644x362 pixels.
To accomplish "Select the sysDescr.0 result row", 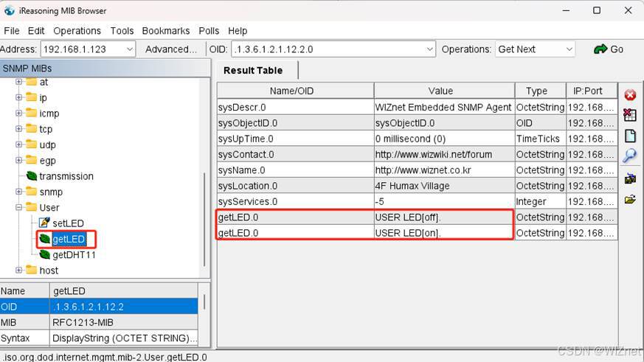I will [417, 107].
